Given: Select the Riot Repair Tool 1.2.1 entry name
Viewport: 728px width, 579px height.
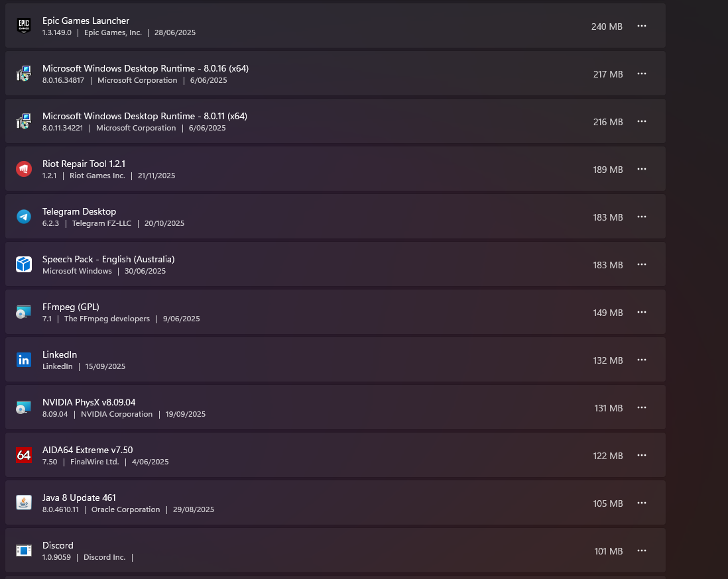Looking at the screenshot, I should (84, 164).
